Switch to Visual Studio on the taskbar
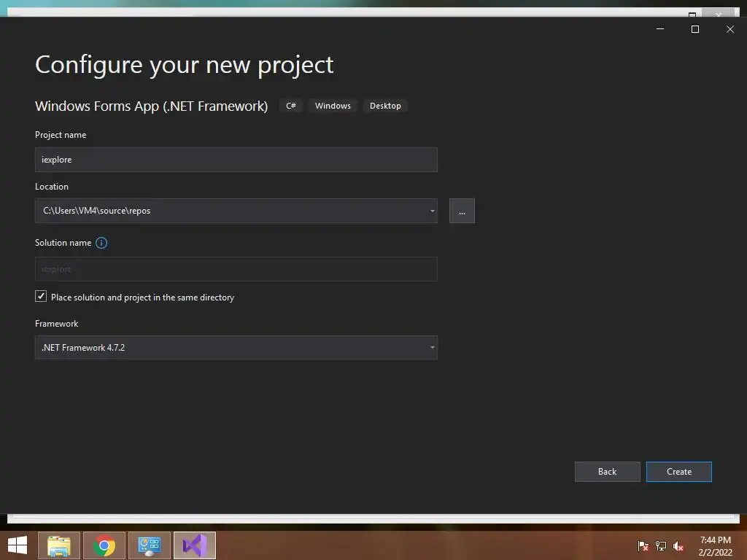 [195, 545]
